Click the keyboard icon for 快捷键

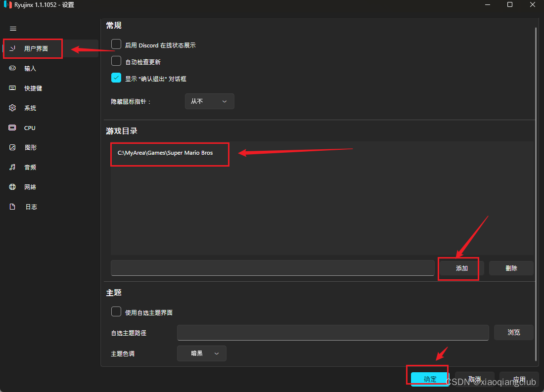(x=13, y=88)
